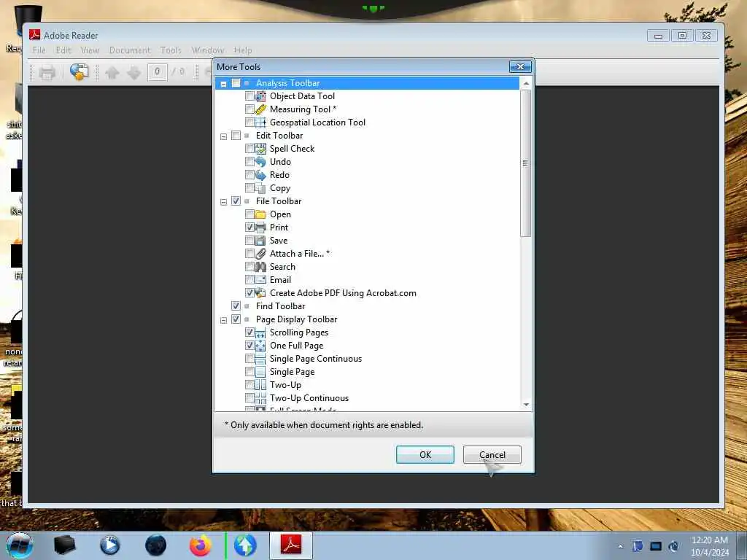
Task: Uncheck the Print checkbox
Action: click(249, 227)
